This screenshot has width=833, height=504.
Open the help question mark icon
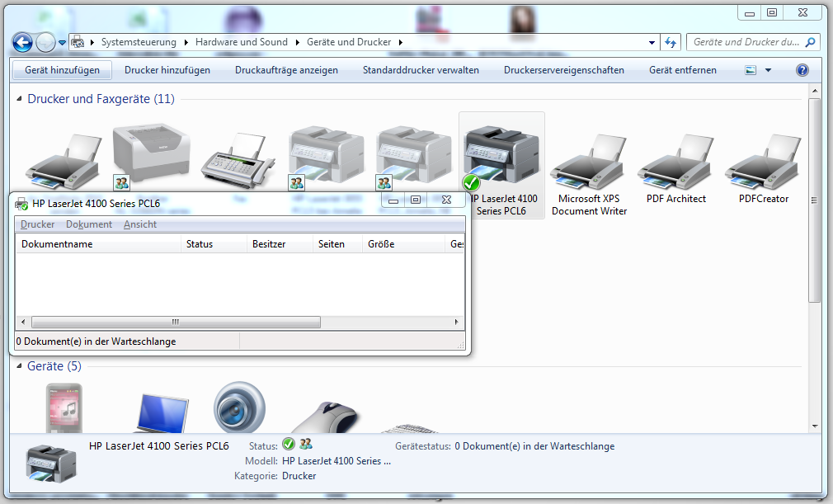(x=802, y=70)
